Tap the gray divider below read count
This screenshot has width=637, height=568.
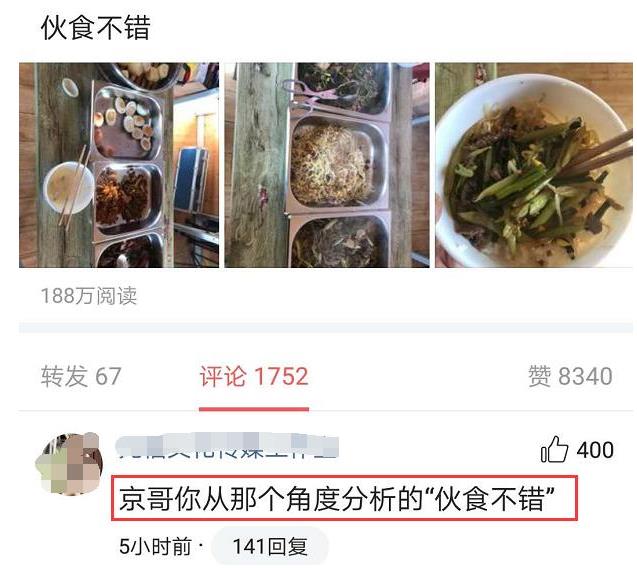click(x=326, y=328)
